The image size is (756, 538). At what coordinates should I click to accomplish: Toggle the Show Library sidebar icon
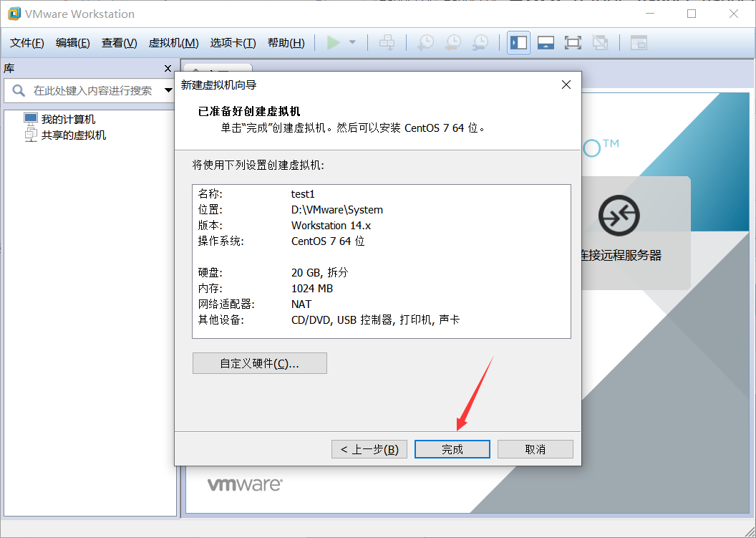point(519,42)
